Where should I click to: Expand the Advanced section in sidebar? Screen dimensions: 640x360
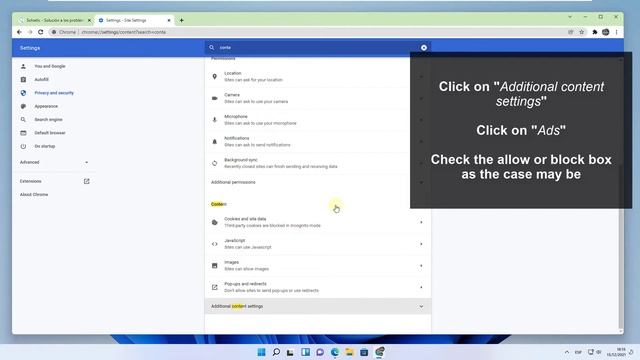[54, 162]
